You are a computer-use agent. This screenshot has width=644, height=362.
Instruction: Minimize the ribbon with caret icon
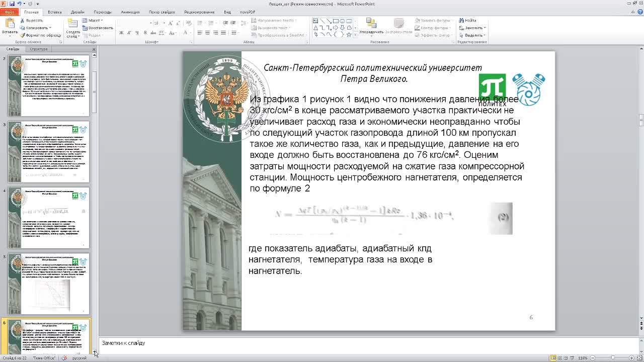(632, 12)
